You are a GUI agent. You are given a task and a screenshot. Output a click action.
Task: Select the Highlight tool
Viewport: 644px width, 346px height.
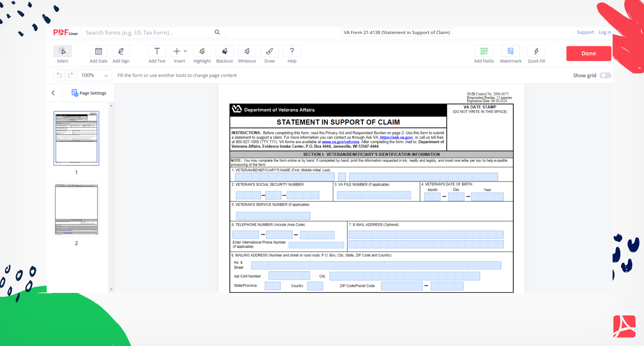tap(202, 51)
